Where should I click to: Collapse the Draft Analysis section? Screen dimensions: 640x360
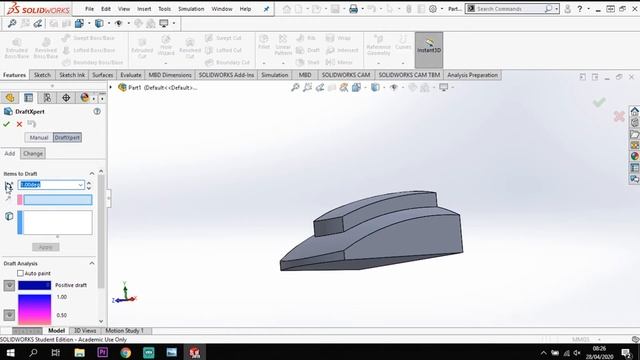coord(92,263)
